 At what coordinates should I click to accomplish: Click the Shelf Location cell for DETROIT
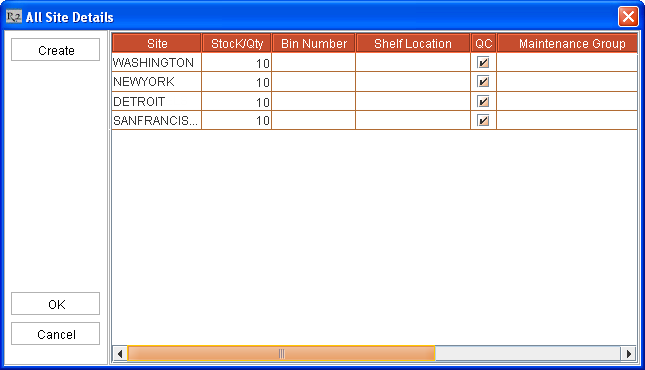[x=413, y=101]
